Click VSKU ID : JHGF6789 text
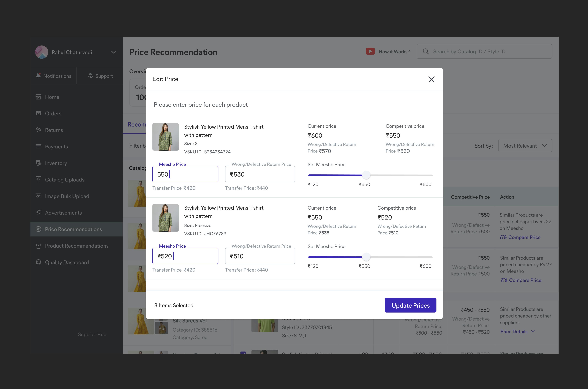The height and width of the screenshot is (389, 588). 205,234
